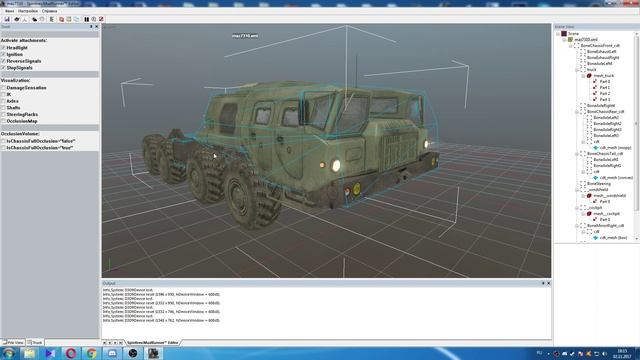Toggle ReverseSignals checkbox
Viewport: 640px width, 360px height.
(x=3, y=61)
